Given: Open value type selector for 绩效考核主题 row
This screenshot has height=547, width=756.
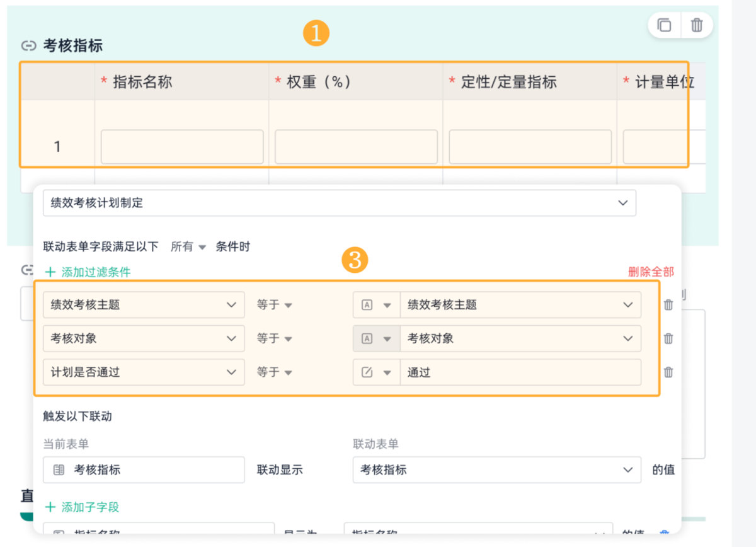Looking at the screenshot, I should pyautogui.click(x=376, y=305).
